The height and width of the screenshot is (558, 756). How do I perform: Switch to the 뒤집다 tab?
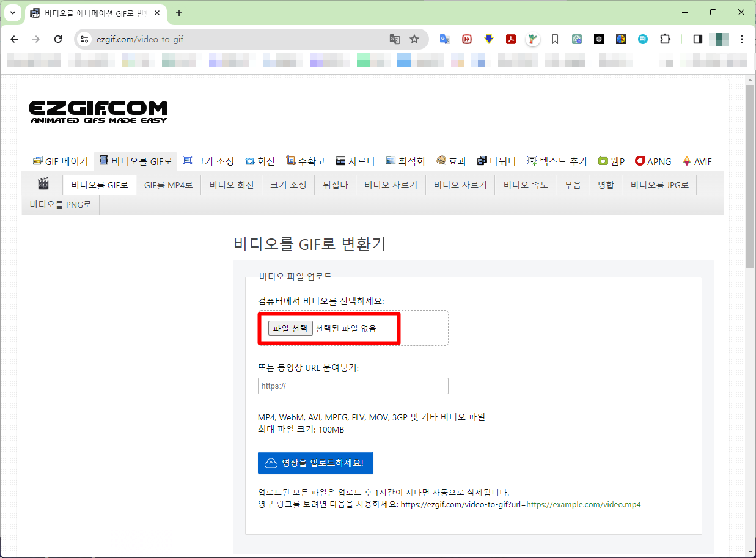coord(336,185)
